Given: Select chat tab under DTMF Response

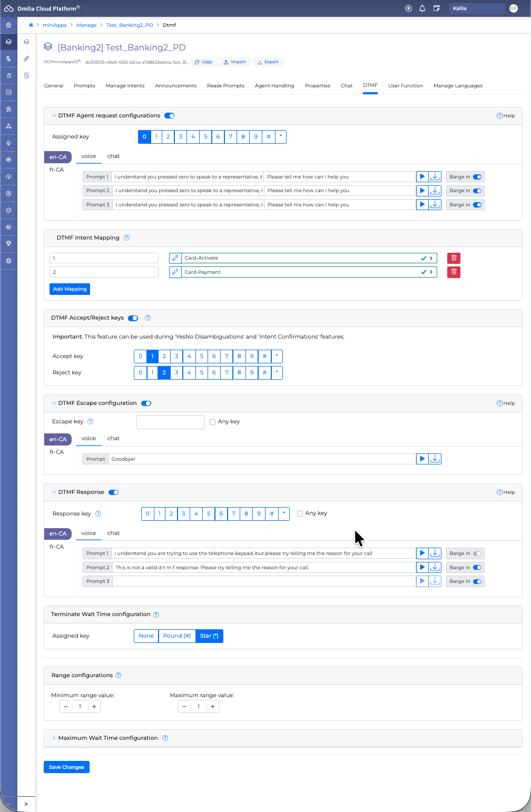Looking at the screenshot, I should point(113,533).
